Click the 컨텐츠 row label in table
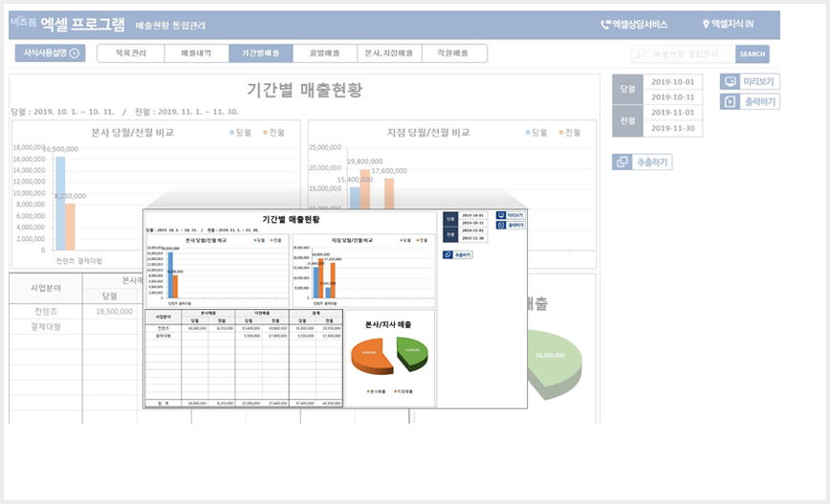This screenshot has height=504, width=830. (46, 312)
